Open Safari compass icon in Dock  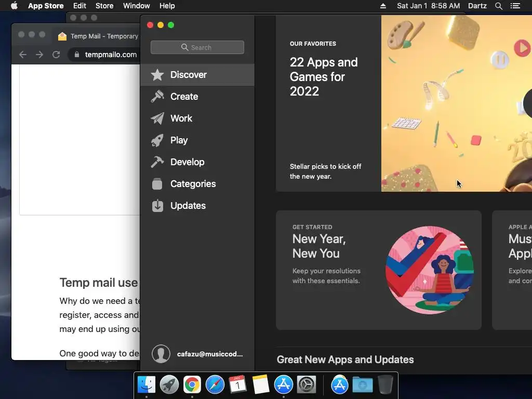tap(215, 385)
